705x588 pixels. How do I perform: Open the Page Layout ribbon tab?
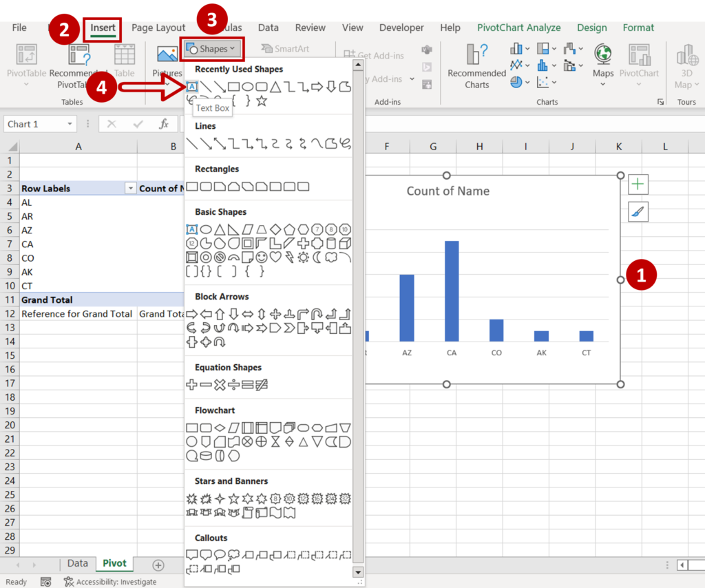[158, 28]
